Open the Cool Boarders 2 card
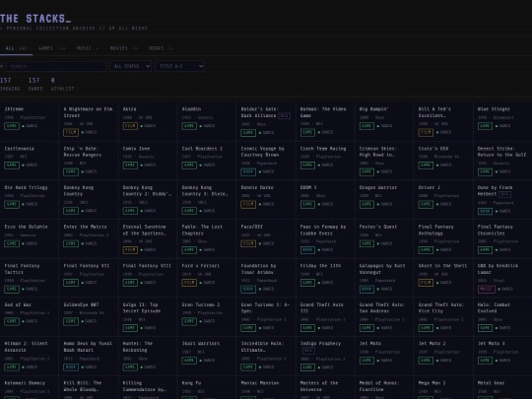The height and width of the screenshot is (399, 532). tap(207, 161)
